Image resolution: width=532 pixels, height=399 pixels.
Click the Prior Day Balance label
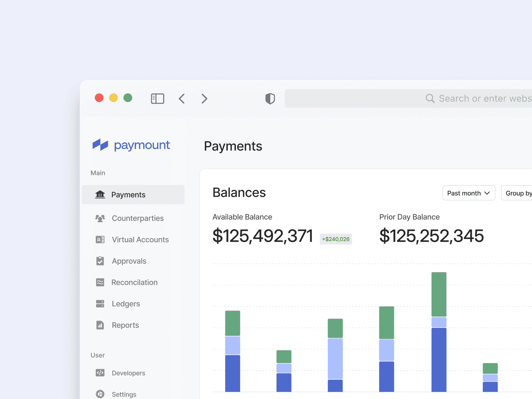(x=410, y=217)
